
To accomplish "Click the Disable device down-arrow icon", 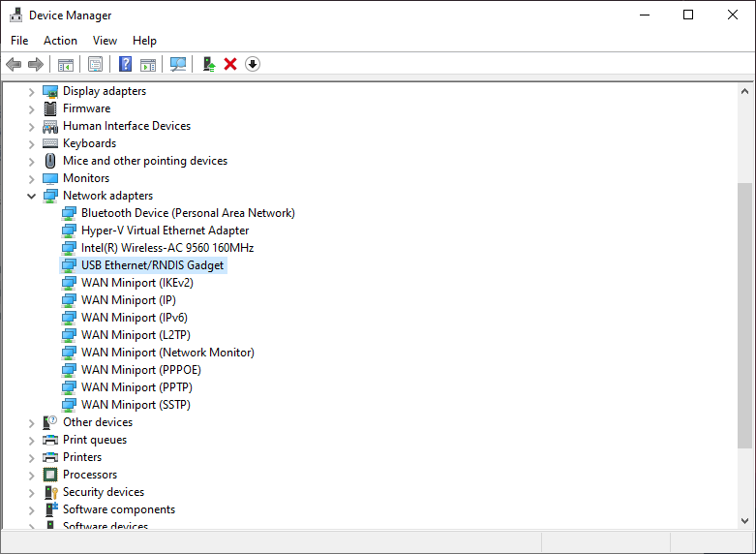I will point(253,64).
